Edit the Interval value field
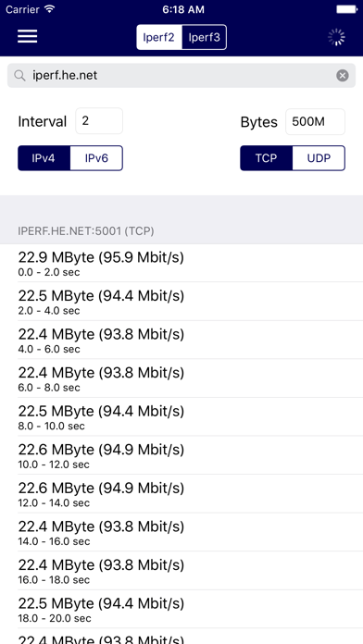The image size is (363, 644). [x=99, y=120]
